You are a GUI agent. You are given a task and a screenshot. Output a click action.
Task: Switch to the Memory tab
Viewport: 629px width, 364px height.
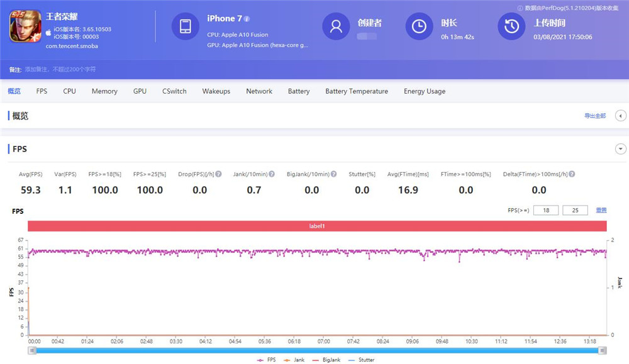click(104, 91)
